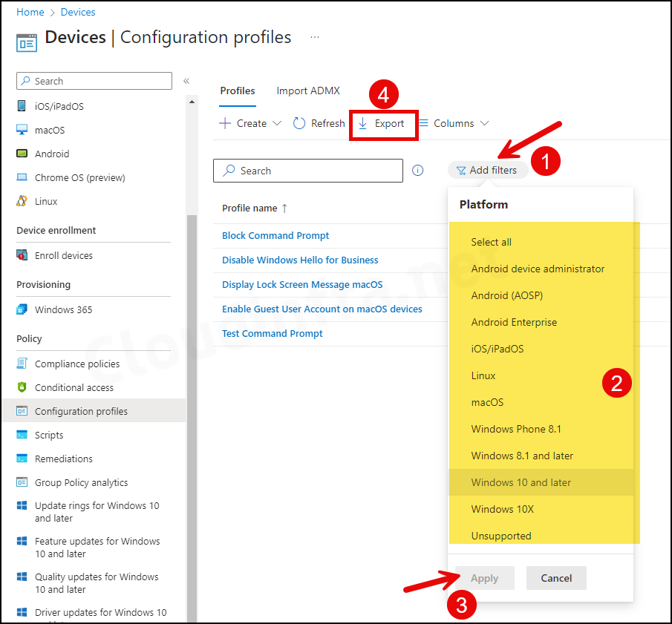Sort by Profile name column
This screenshot has width=672, height=624.
point(255,208)
